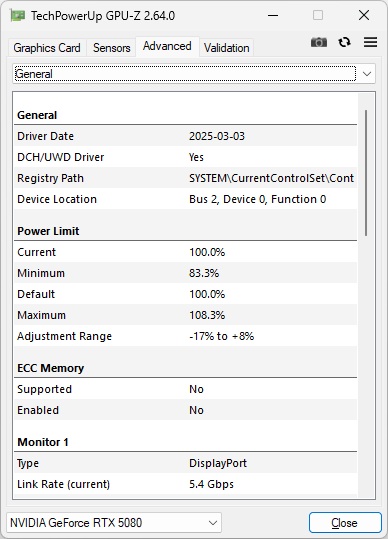The height and width of the screenshot is (539, 388).
Task: Click the DCH/UWD Driver row label
Action: [60, 157]
